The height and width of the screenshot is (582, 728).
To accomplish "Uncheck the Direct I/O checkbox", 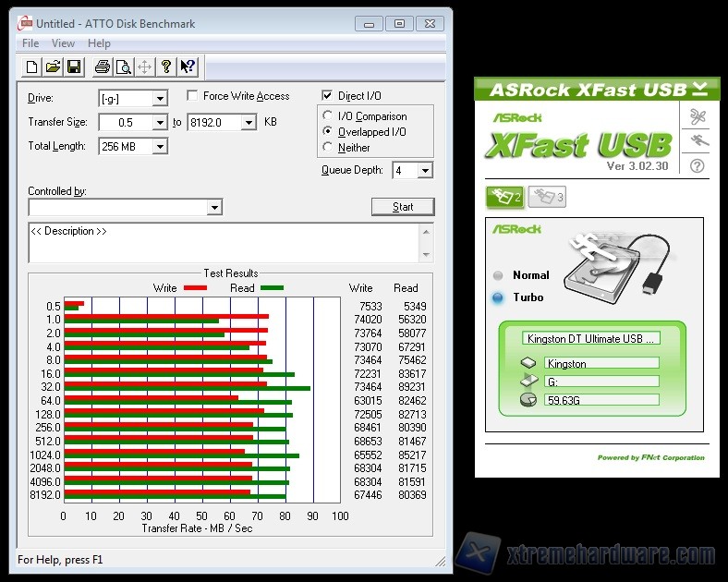I will 327,96.
